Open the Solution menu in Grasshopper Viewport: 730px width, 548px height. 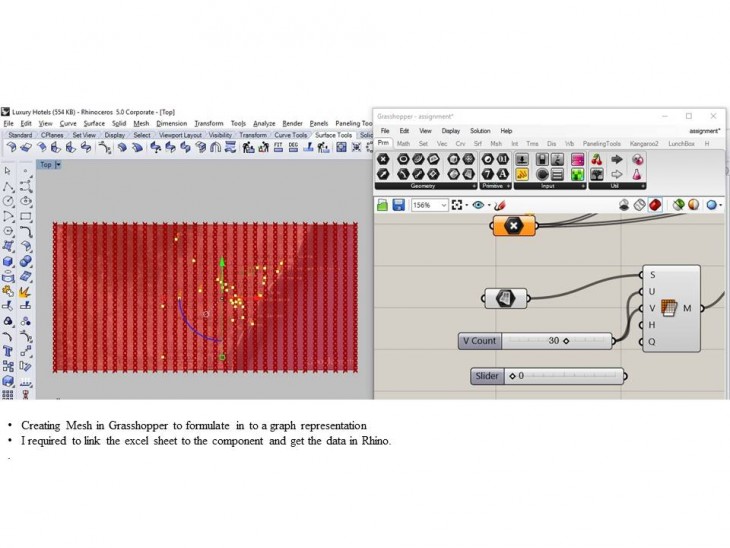click(x=480, y=131)
